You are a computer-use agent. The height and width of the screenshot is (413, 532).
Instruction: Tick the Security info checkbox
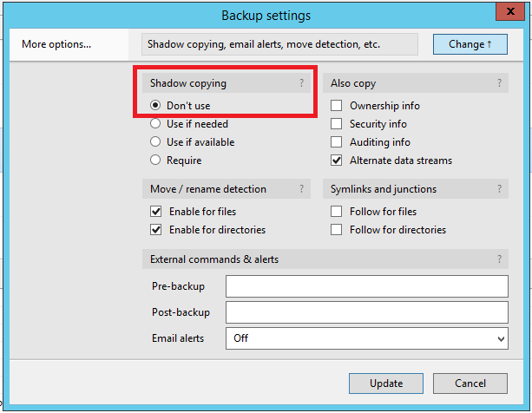[337, 124]
